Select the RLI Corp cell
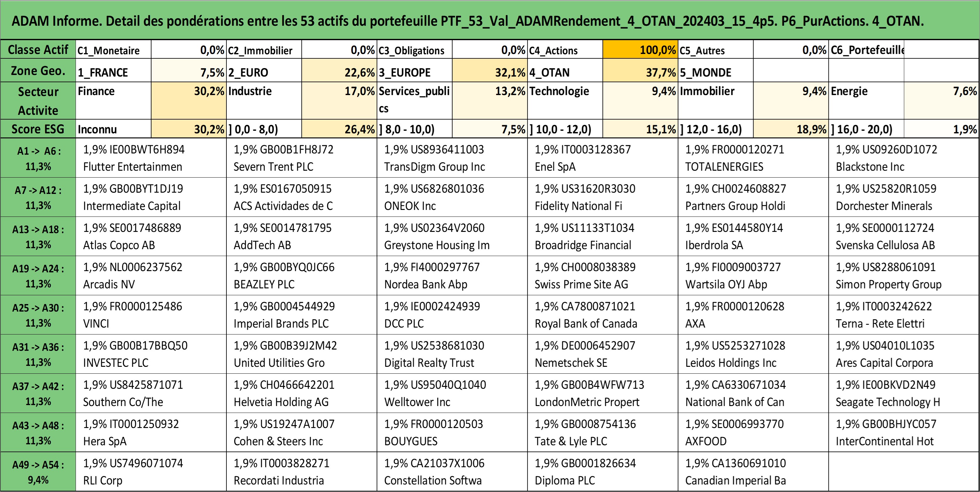Image resolution: width=980 pixels, height=492 pixels. [x=151, y=472]
